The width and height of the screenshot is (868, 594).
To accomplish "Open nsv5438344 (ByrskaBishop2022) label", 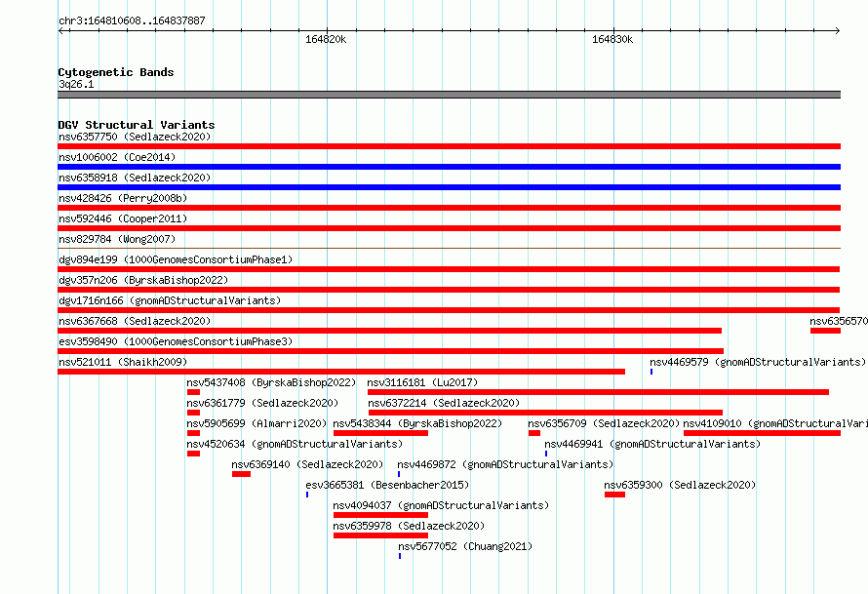I will pos(417,423).
